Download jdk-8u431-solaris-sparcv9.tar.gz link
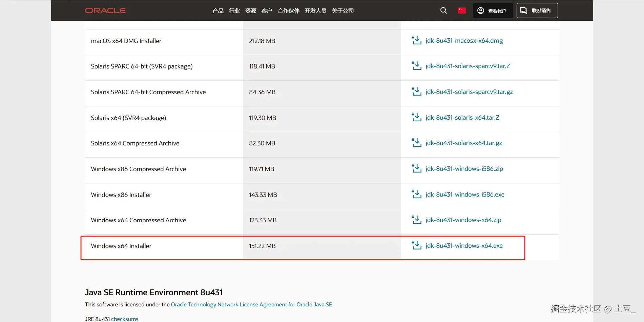644x322 pixels. [x=469, y=92]
